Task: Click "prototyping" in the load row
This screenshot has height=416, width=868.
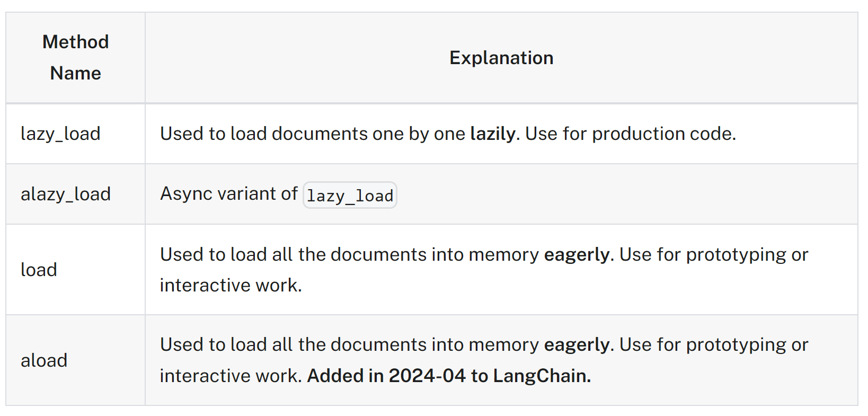Action: [736, 254]
